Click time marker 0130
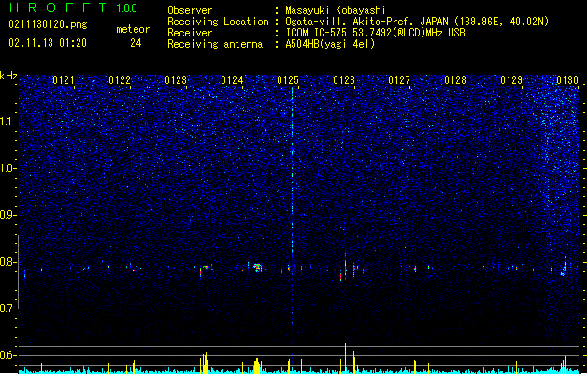The width and height of the screenshot is (588, 374). coord(567,80)
